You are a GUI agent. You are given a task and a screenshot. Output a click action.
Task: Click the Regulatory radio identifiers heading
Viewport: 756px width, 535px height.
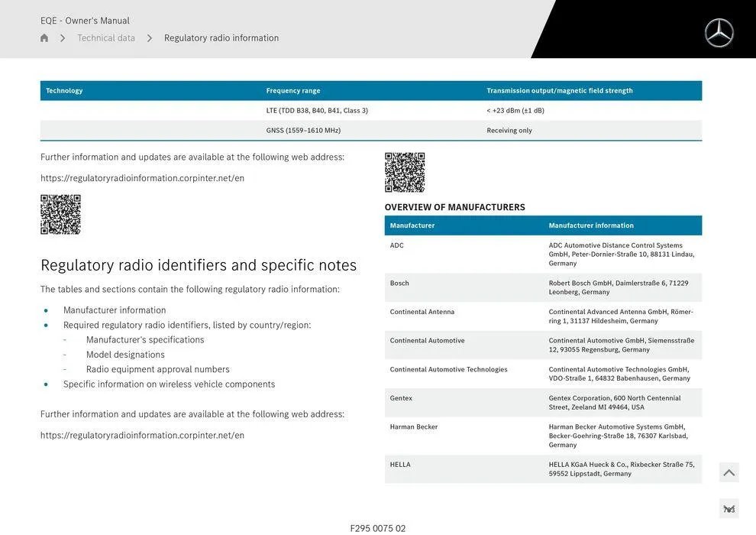click(x=198, y=264)
